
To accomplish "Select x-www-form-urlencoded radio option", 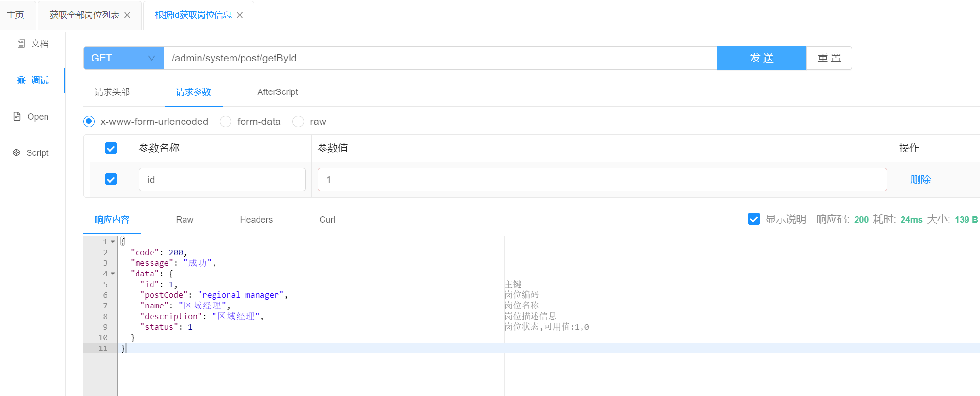I will point(89,122).
